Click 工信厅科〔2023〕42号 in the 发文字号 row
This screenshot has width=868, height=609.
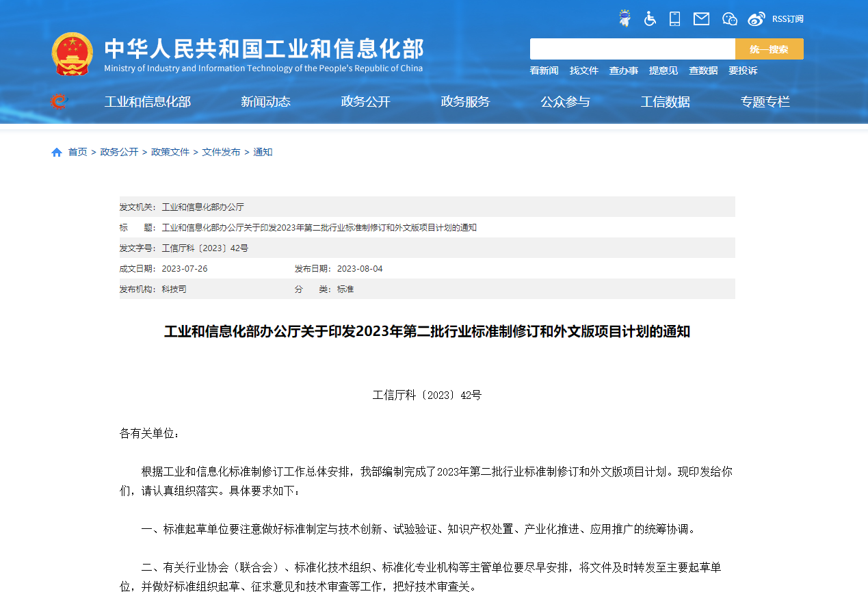(x=205, y=248)
